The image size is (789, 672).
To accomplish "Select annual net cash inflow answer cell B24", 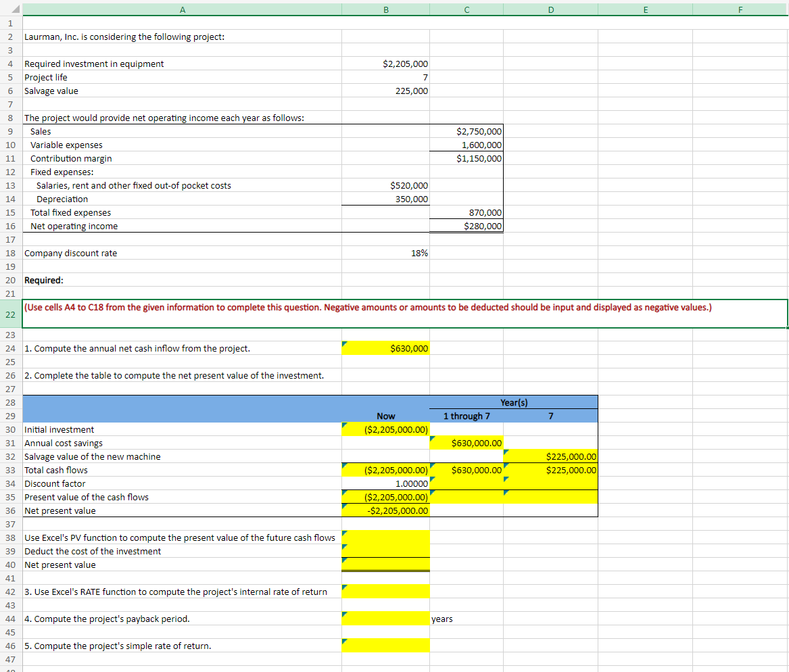I will (x=385, y=348).
